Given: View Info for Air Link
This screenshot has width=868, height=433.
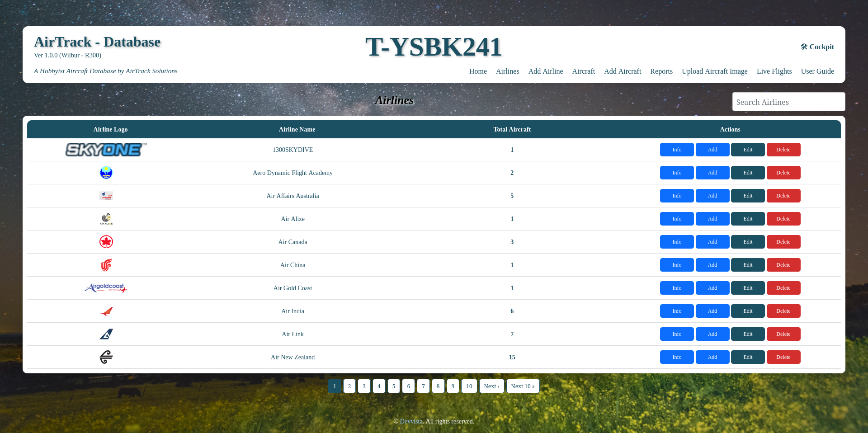Looking at the screenshot, I should tap(677, 334).
